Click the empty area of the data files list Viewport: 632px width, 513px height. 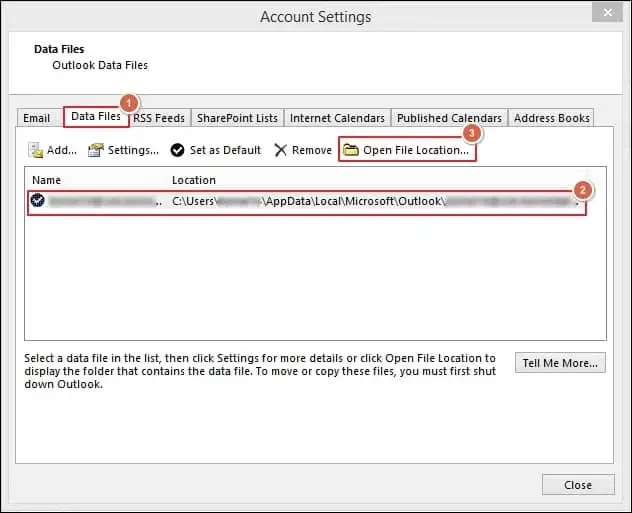click(315, 280)
